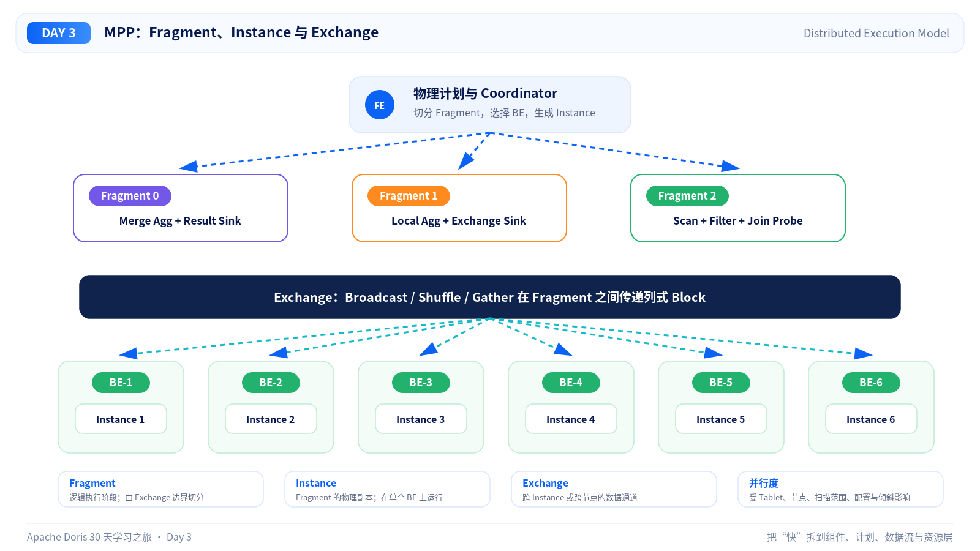Select the Fragment 0 purple label

pyautogui.click(x=130, y=196)
